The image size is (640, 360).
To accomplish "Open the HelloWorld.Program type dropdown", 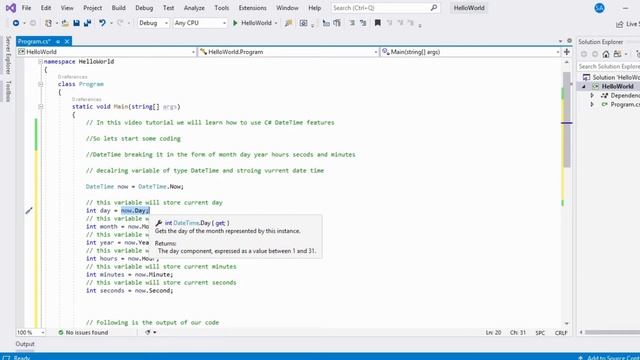I will (x=288, y=52).
